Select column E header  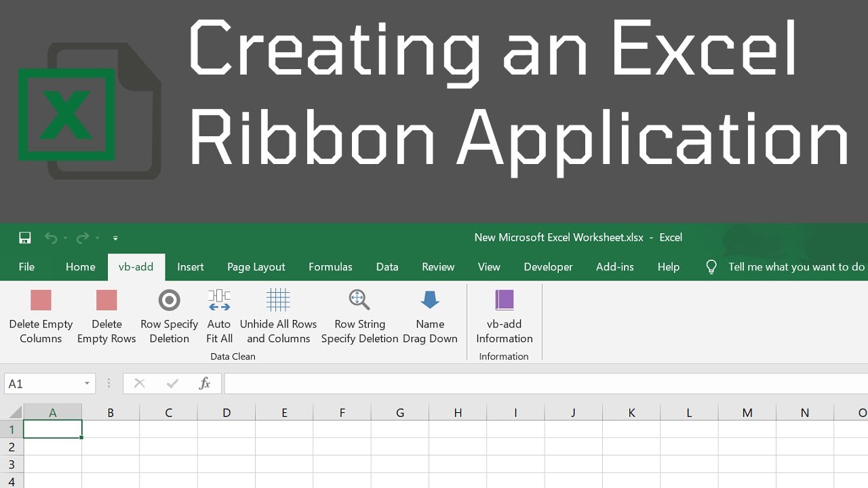284,412
